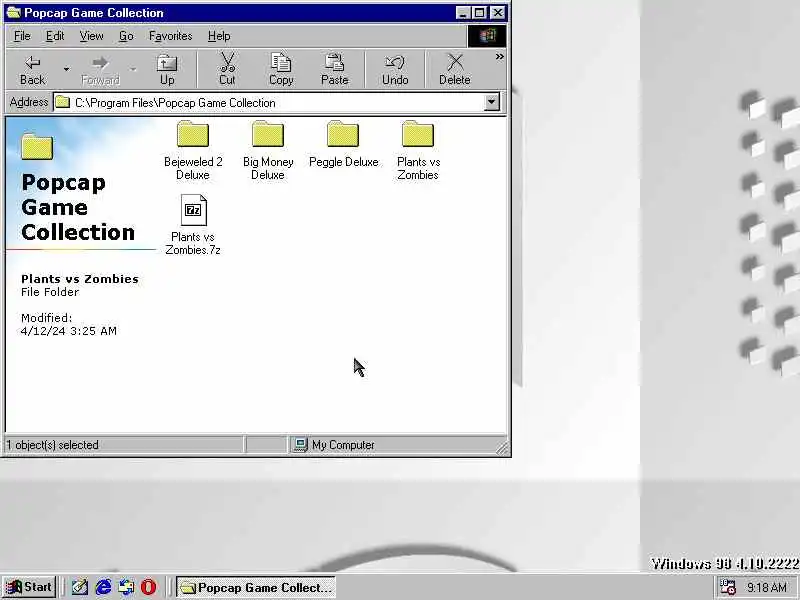Show more toolbar buttons chevron
The height and width of the screenshot is (600, 800).
pos(499,57)
